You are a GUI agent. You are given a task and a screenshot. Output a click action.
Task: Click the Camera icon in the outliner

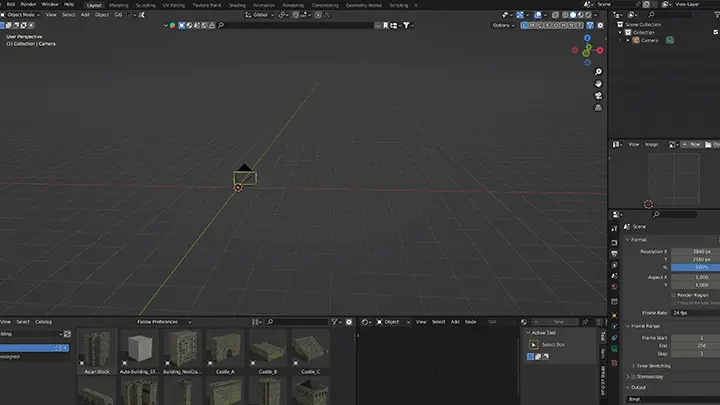point(635,40)
